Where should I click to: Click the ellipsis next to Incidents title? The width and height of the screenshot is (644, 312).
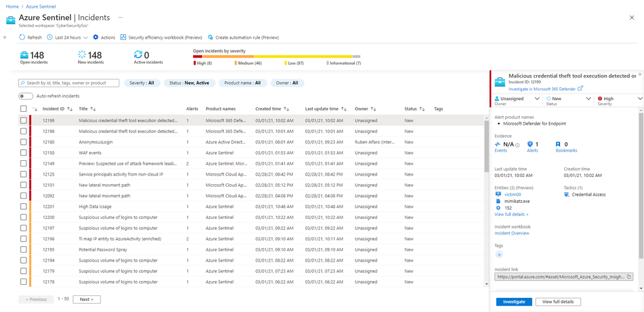[120, 17]
